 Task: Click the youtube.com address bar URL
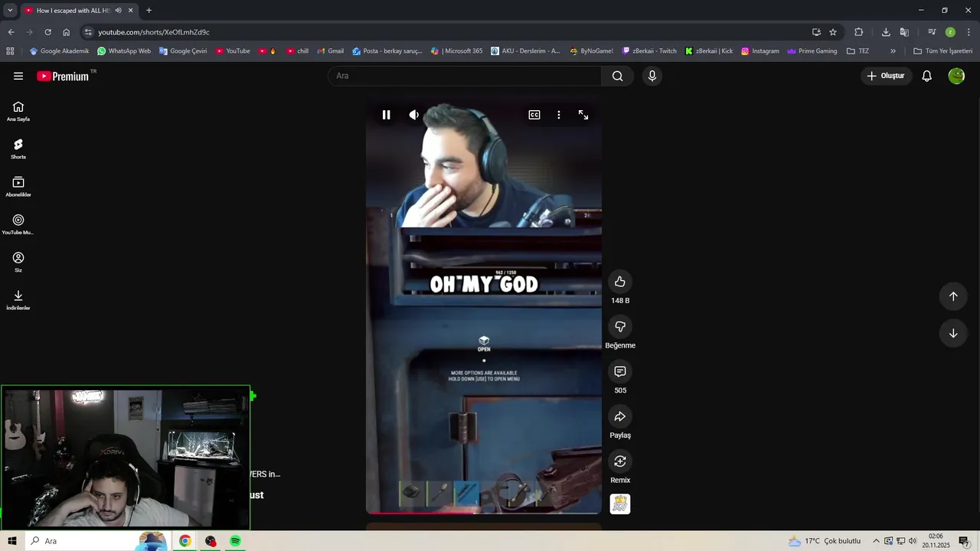(x=154, y=32)
